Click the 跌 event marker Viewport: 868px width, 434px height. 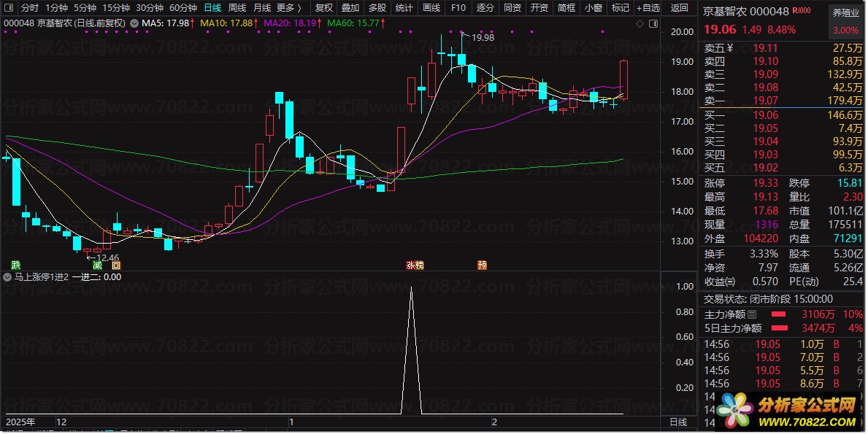click(x=15, y=266)
